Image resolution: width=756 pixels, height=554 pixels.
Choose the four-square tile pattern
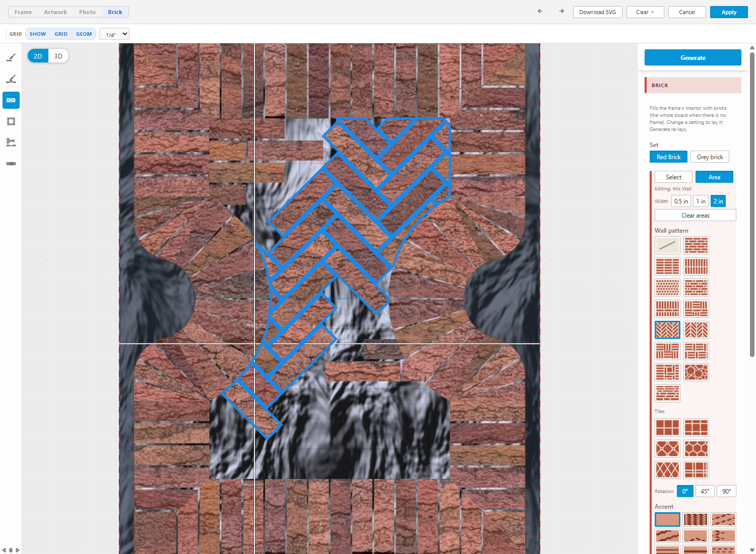pos(667,428)
